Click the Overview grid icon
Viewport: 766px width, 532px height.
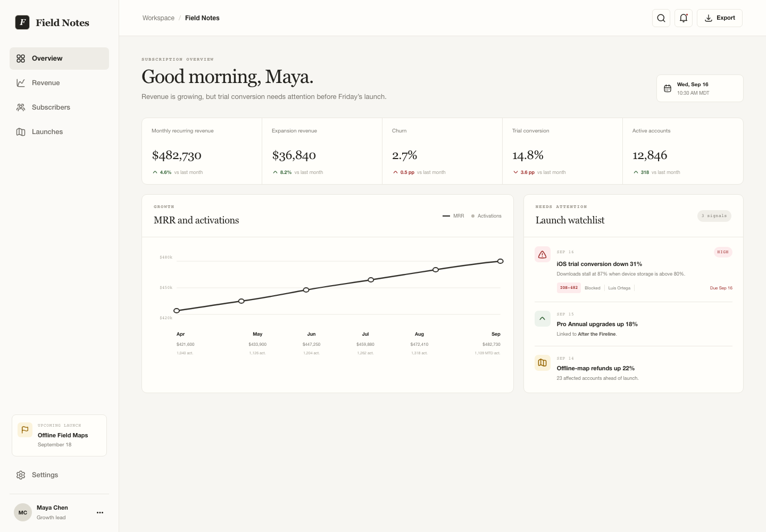[21, 59]
